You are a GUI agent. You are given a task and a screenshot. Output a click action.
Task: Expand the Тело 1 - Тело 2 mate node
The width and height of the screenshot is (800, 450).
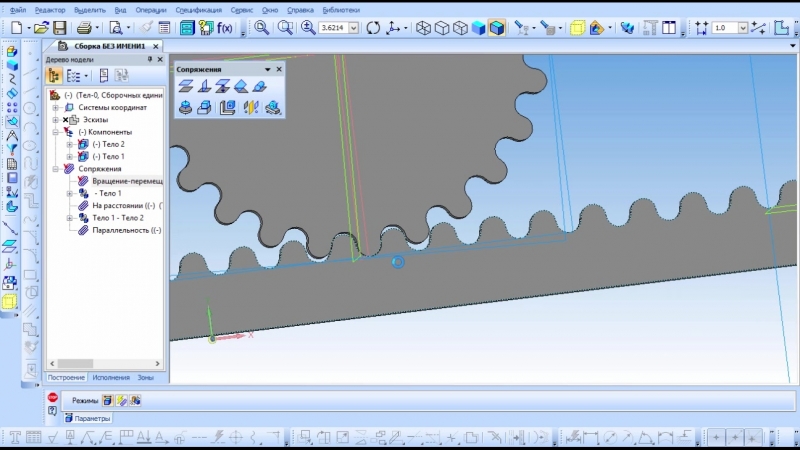70,217
